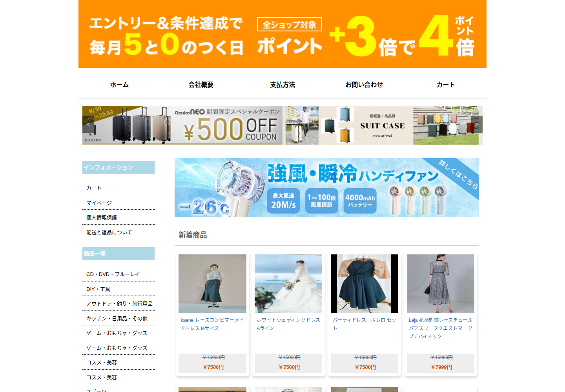Open マイページ in the sidebar
The image size is (565, 392).
click(99, 203)
